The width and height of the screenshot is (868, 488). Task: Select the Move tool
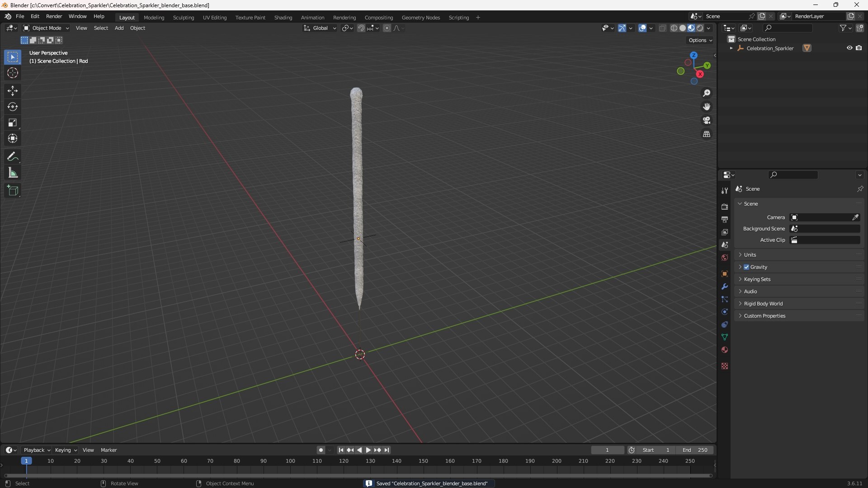[13, 91]
